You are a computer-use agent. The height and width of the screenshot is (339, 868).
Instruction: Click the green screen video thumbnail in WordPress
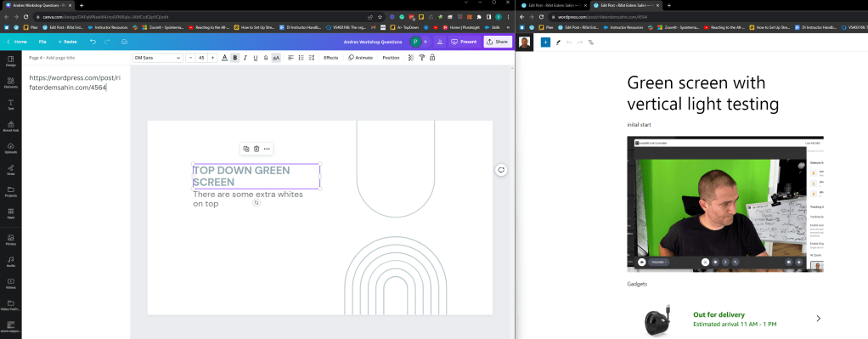click(x=725, y=204)
